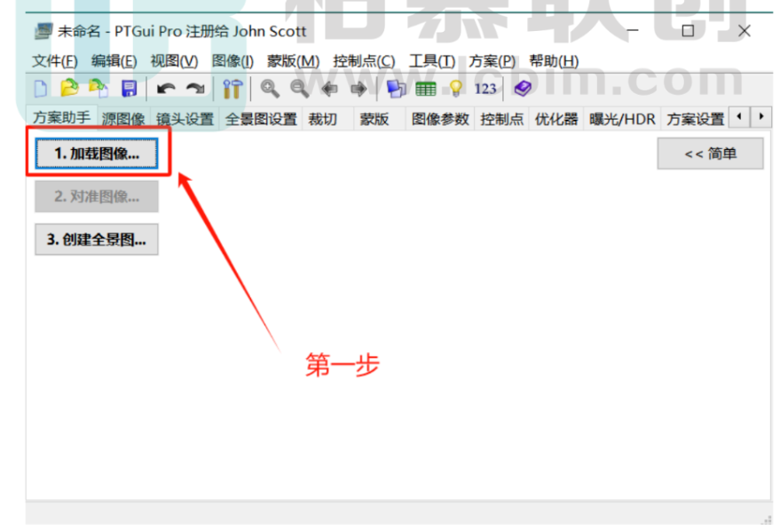The width and height of the screenshot is (780, 532).
Task: Open the 图像(I) menu
Action: tap(232, 61)
